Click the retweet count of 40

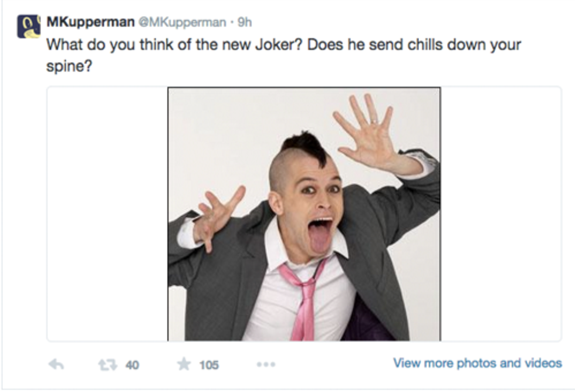(x=132, y=365)
